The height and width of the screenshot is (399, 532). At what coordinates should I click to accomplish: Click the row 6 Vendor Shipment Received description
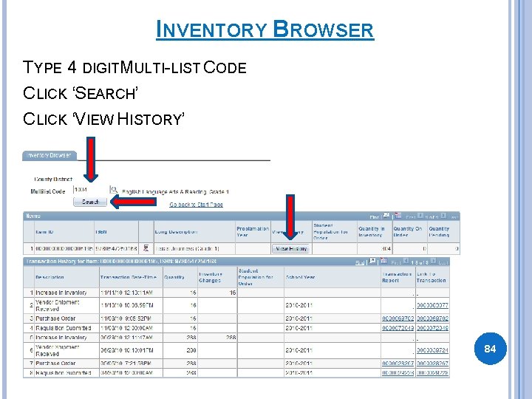(x=58, y=350)
